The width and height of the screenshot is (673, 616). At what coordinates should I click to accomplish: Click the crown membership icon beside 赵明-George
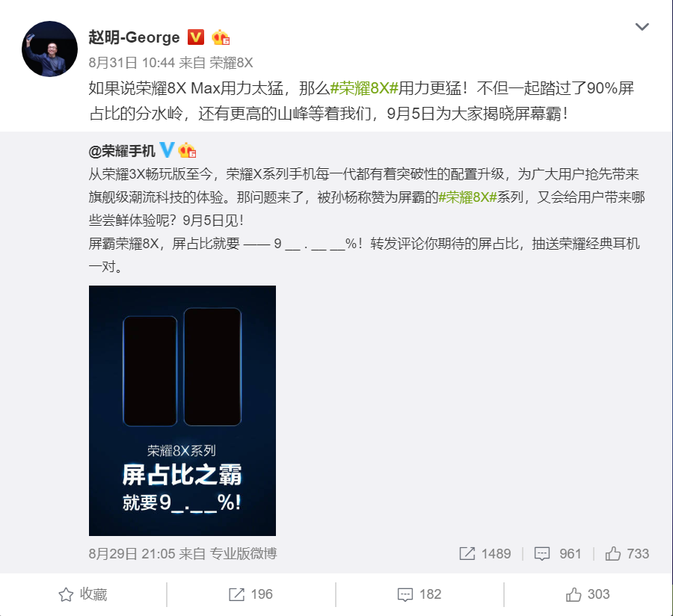221,37
